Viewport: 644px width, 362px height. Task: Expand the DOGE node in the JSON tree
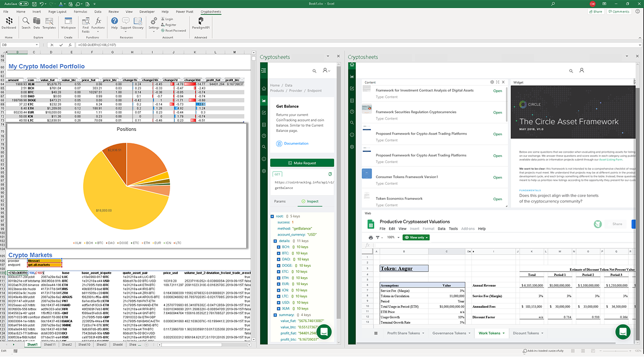pos(279,265)
